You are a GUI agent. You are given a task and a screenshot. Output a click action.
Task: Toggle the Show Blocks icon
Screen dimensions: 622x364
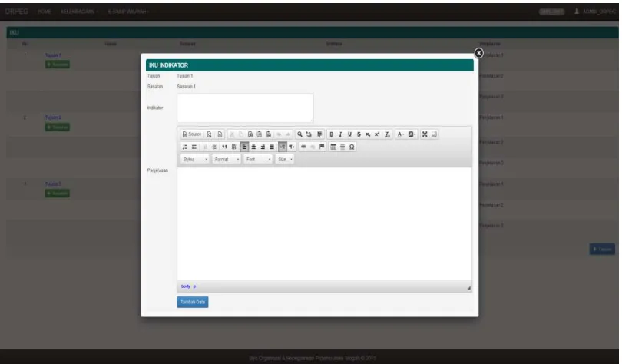(435, 134)
